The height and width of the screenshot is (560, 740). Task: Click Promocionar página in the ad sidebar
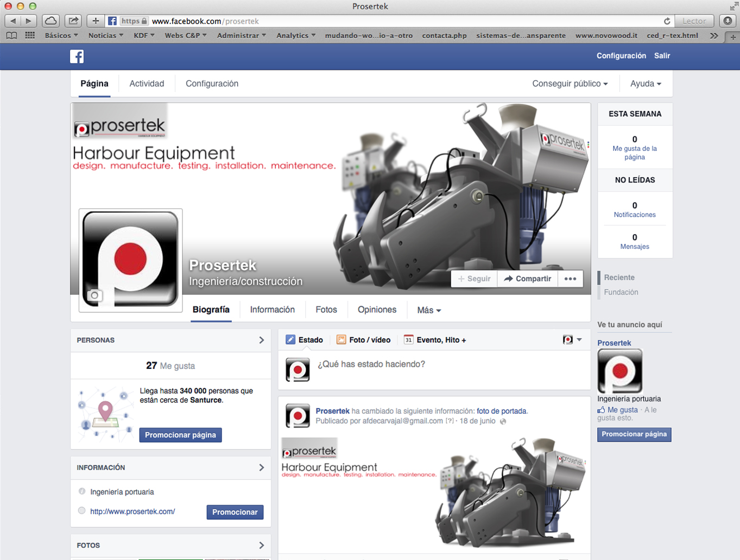[x=634, y=435]
